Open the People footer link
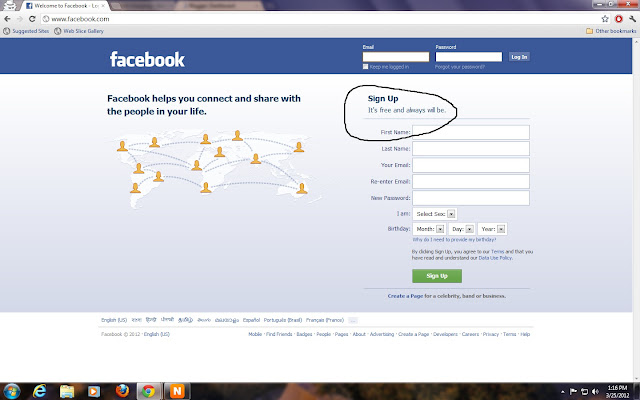The width and height of the screenshot is (640, 400). pos(324,334)
